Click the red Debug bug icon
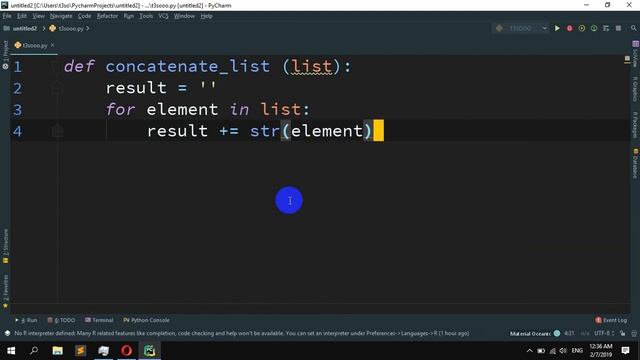The width and height of the screenshot is (640, 360). click(x=569, y=28)
